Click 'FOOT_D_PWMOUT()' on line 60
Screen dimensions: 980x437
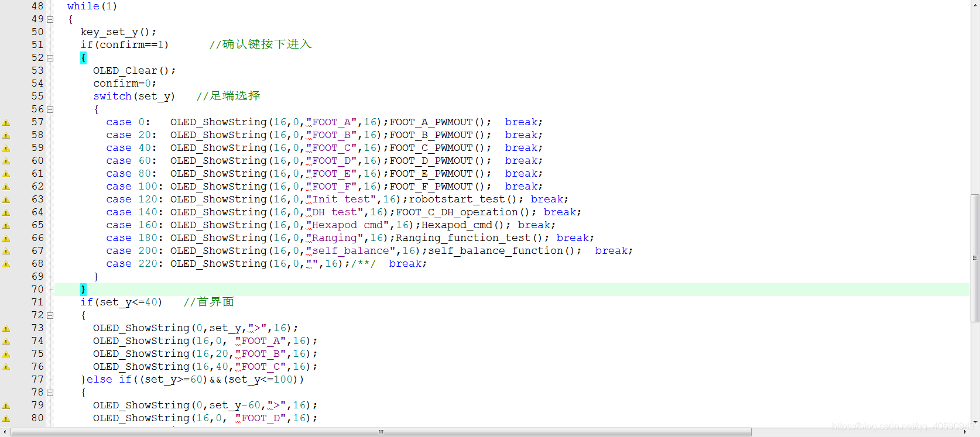(x=437, y=161)
